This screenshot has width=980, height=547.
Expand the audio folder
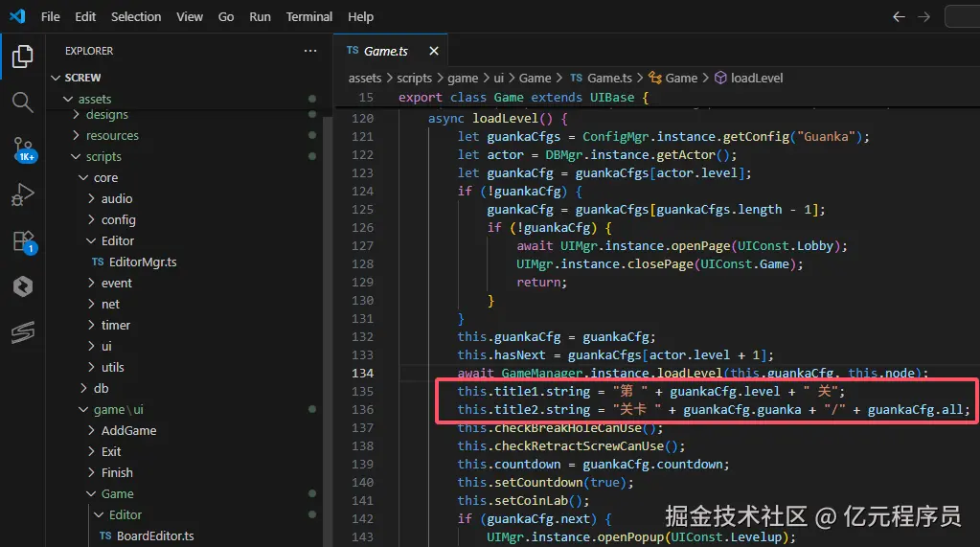coord(117,198)
